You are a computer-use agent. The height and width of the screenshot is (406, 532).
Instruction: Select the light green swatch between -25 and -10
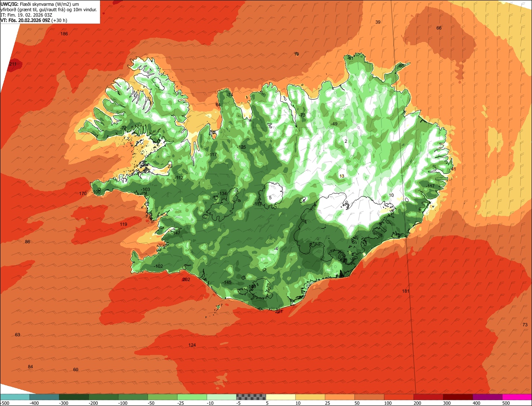click(x=192, y=397)
